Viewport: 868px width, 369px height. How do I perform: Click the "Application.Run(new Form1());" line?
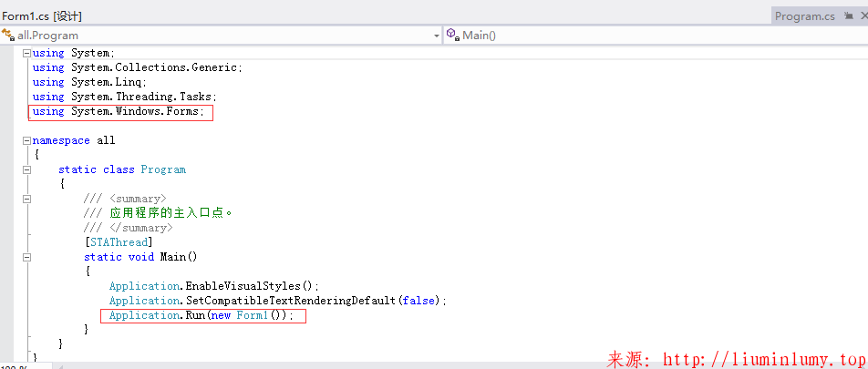pyautogui.click(x=201, y=315)
